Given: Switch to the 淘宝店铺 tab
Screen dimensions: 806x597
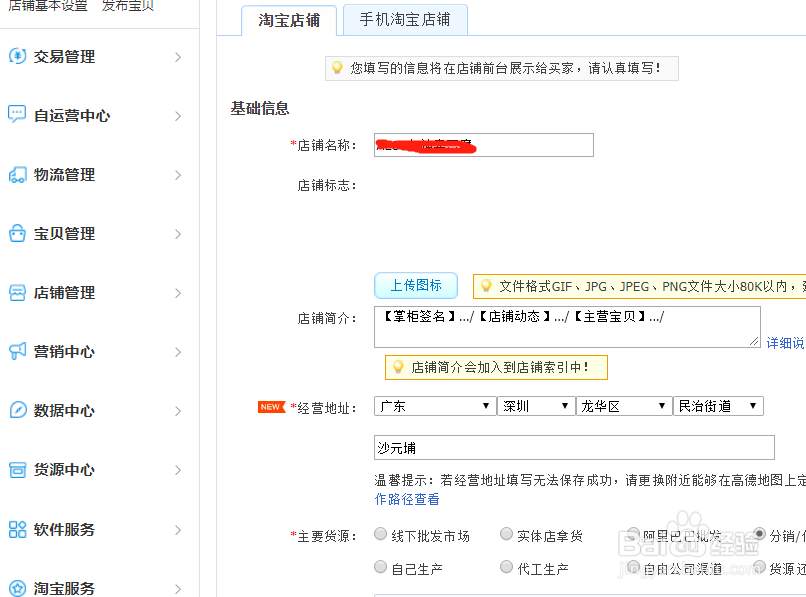Looking at the screenshot, I should tap(289, 20).
